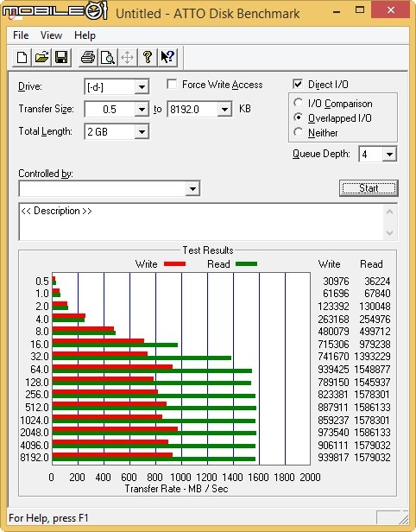Expand the Drive dropdown
The width and height of the screenshot is (416, 532).
(142, 87)
